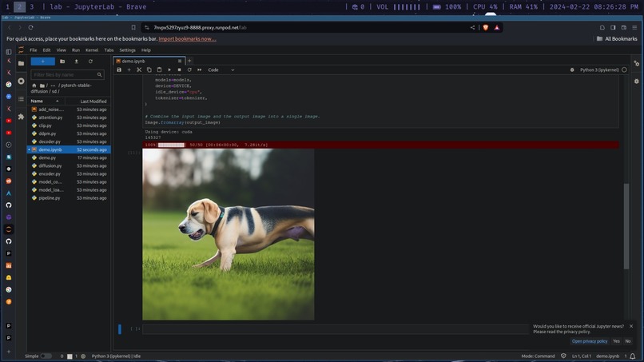The width and height of the screenshot is (644, 362).
Task: Focus the Filter files by name field
Action: pyautogui.click(x=67, y=75)
